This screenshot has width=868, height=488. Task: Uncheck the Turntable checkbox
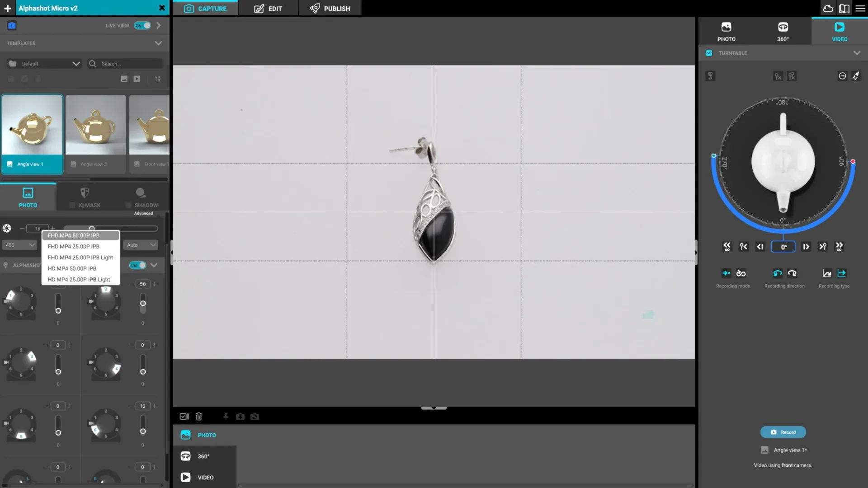point(709,53)
